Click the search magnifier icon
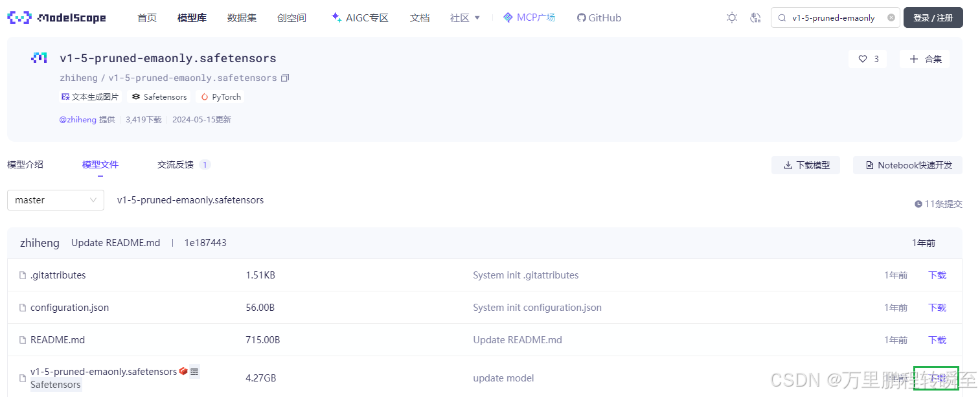Screen dimensions: 980x397 point(782,18)
